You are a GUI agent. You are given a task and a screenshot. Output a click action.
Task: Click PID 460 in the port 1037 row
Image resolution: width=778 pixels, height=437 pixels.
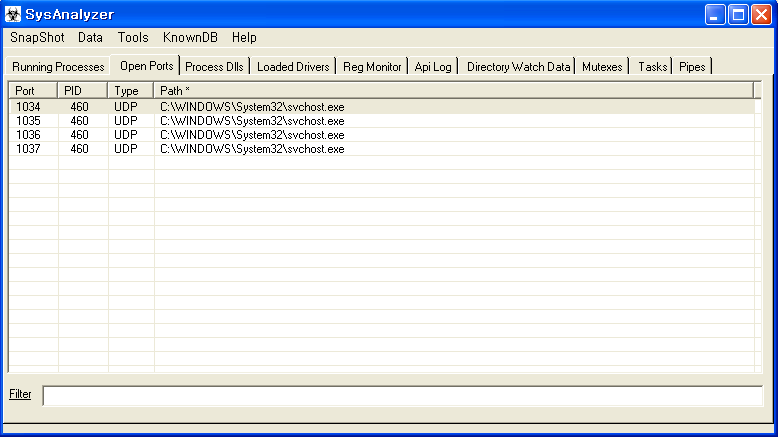click(x=79, y=149)
